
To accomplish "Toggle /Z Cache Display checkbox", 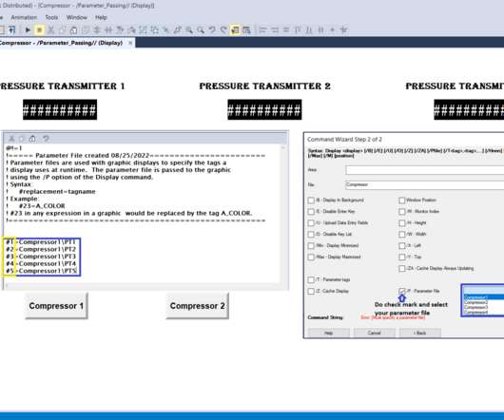I will coord(311,291).
